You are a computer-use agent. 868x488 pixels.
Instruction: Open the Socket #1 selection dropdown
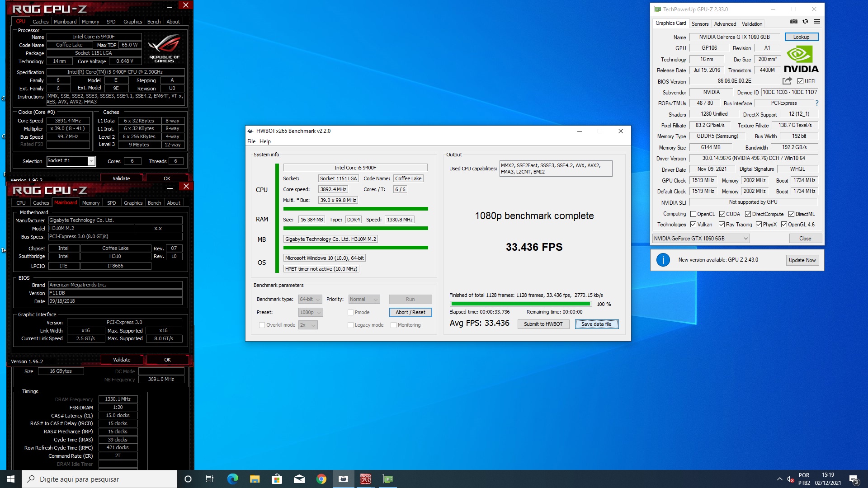coord(71,161)
